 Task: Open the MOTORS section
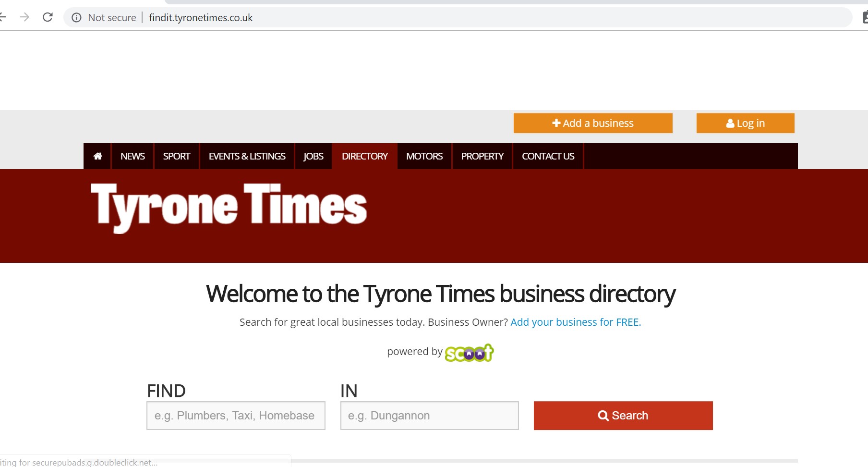tap(424, 156)
